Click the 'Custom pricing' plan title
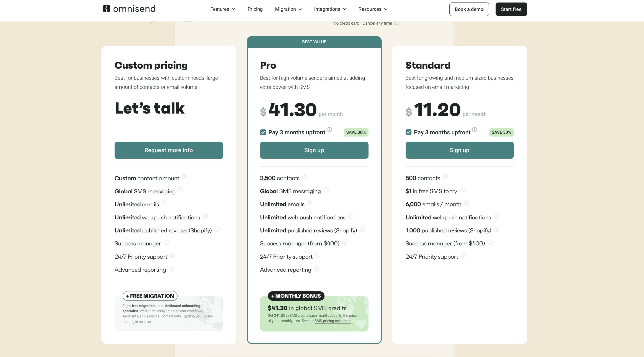Image resolution: width=644 pixels, height=357 pixels. pyautogui.click(x=151, y=65)
